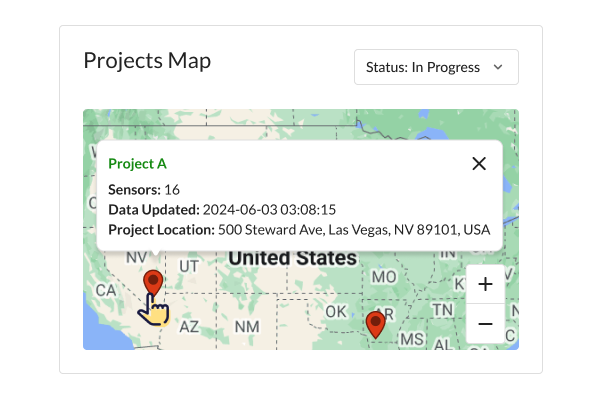
Task: Click the OK state label on map
Action: [x=336, y=312]
